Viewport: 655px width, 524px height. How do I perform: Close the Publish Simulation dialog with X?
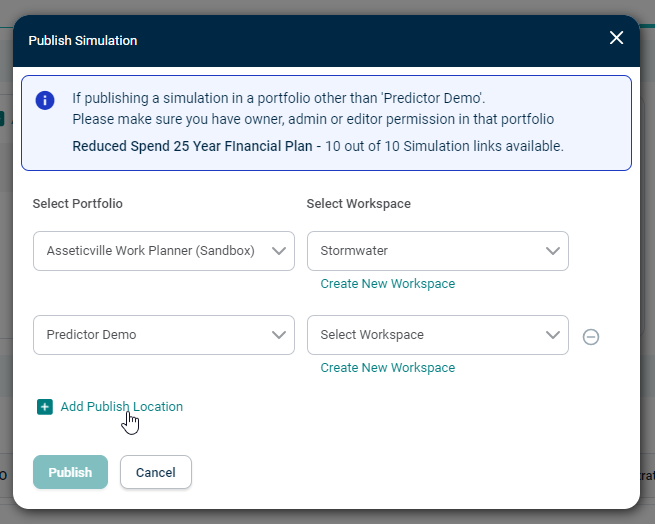tap(616, 38)
